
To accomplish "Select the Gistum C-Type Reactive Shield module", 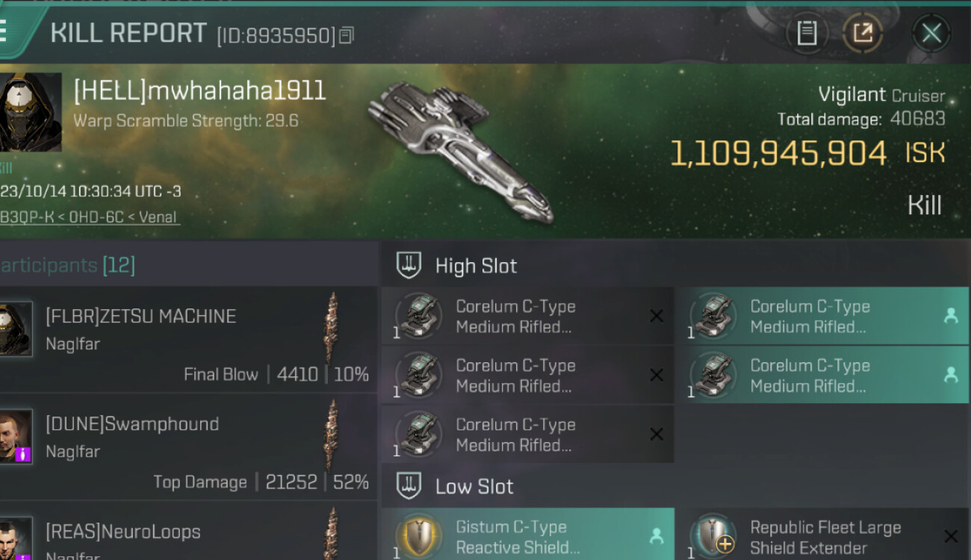I will tap(528, 535).
